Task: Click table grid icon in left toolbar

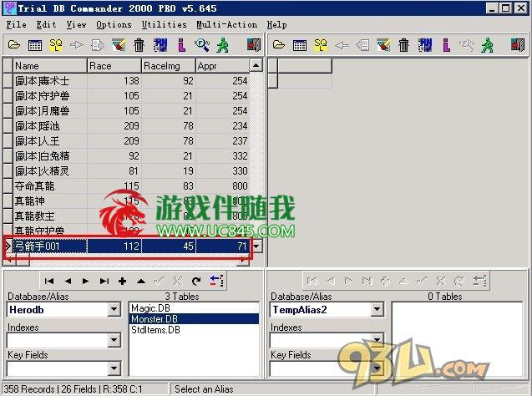Action: click(x=35, y=44)
